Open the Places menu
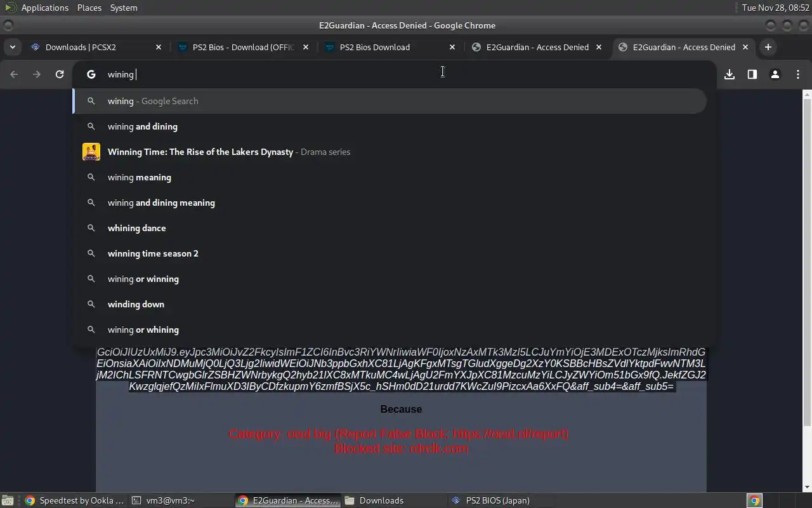Image resolution: width=812 pixels, height=508 pixels. [x=89, y=8]
